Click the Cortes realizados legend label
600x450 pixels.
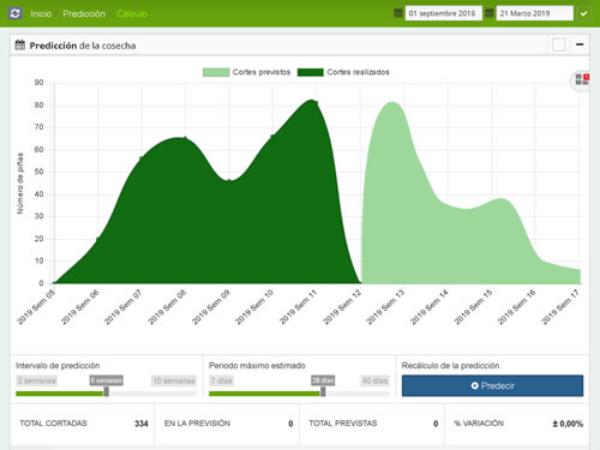click(358, 72)
